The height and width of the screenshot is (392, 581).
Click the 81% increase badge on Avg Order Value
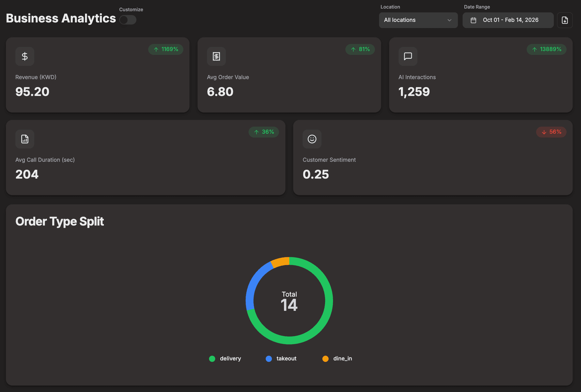click(360, 49)
